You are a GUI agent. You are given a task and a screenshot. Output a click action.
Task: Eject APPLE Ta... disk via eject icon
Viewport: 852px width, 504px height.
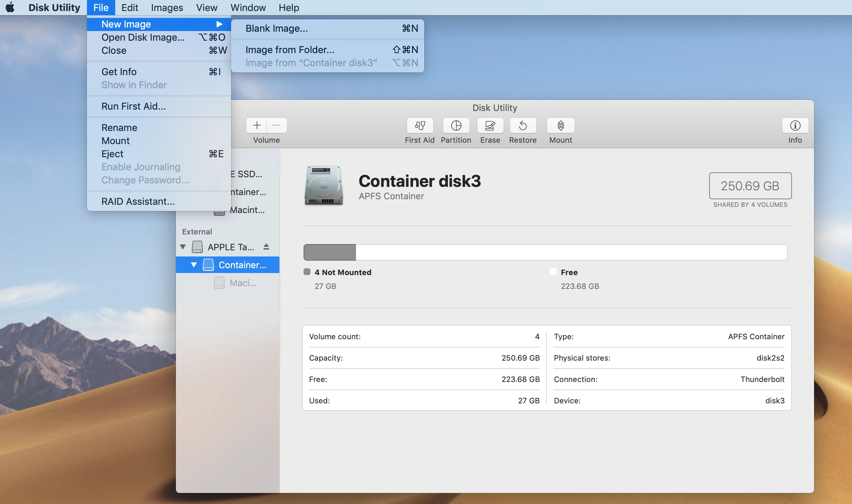point(266,247)
